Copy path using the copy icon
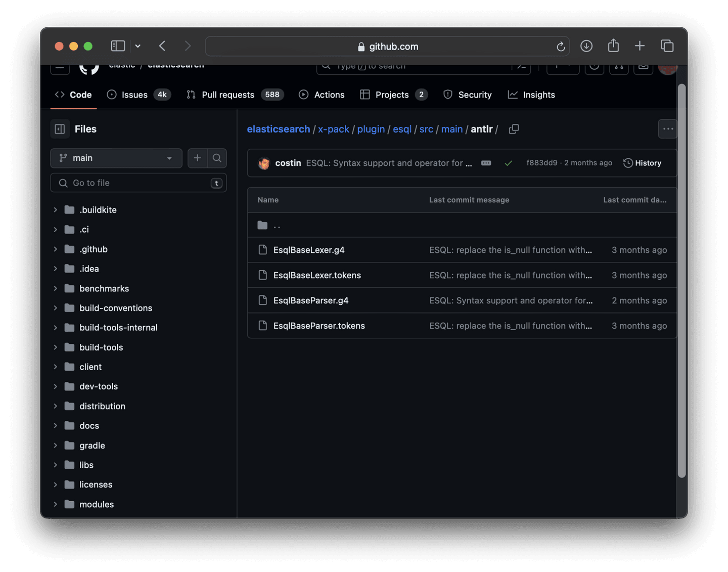Viewport: 728px width, 572px height. tap(514, 129)
